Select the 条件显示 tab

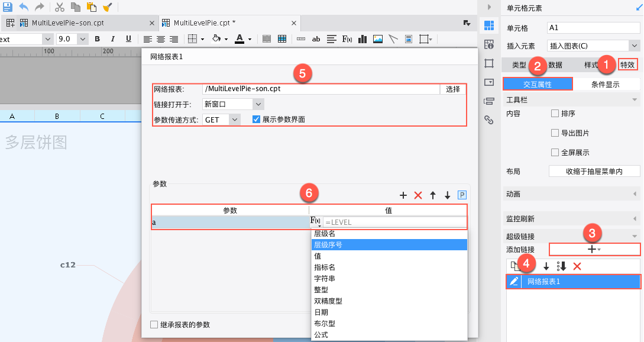606,84
